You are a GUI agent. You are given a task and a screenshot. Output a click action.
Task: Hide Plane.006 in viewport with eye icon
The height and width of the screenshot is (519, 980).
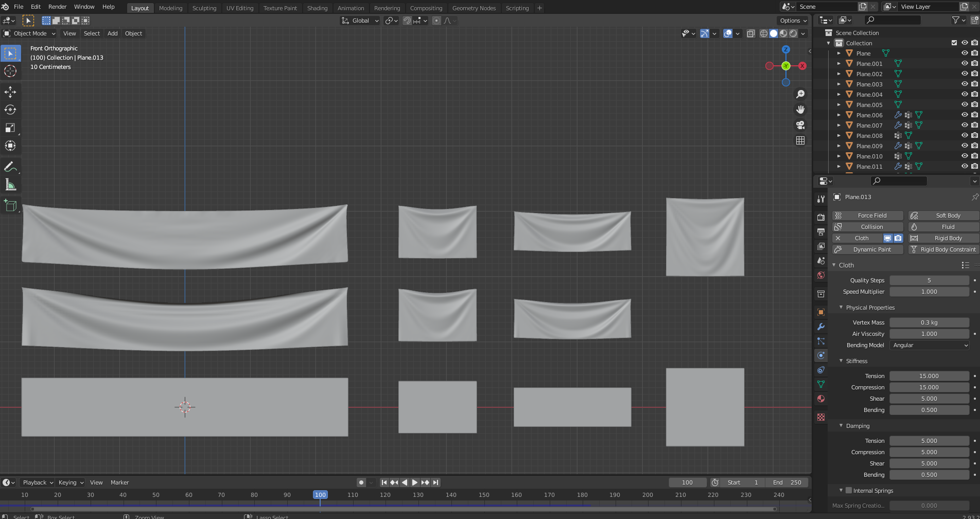[x=965, y=115]
